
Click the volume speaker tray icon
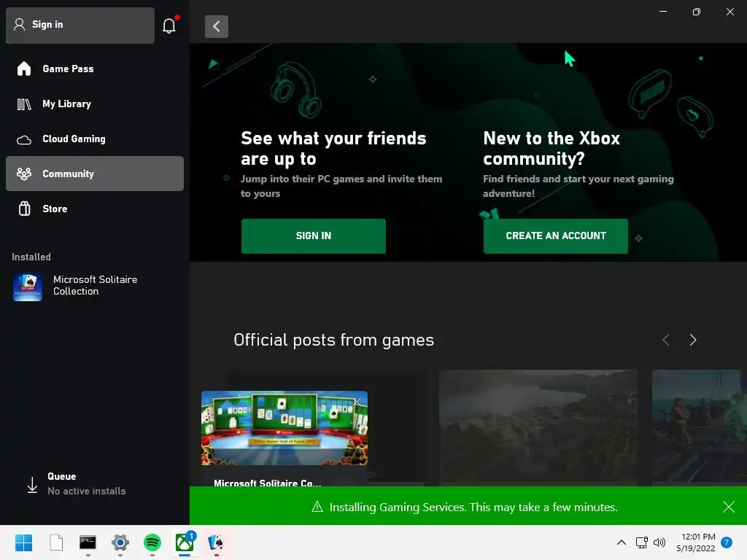(659, 542)
